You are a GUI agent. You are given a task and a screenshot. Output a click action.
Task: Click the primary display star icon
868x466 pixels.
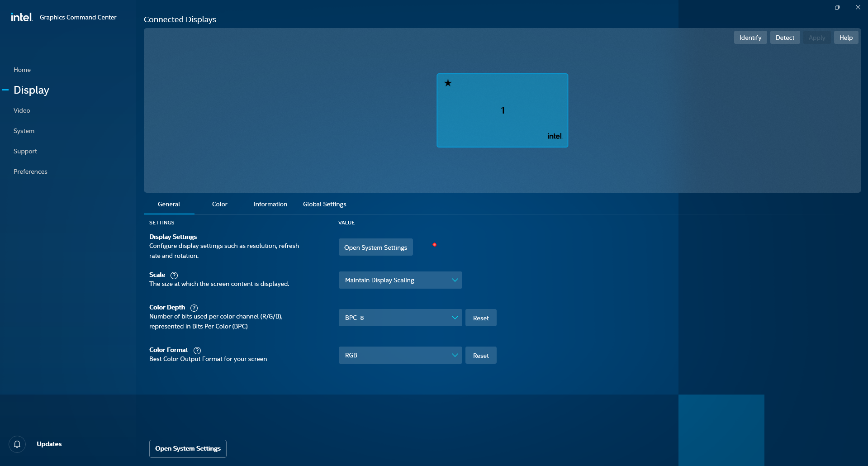[x=448, y=83]
